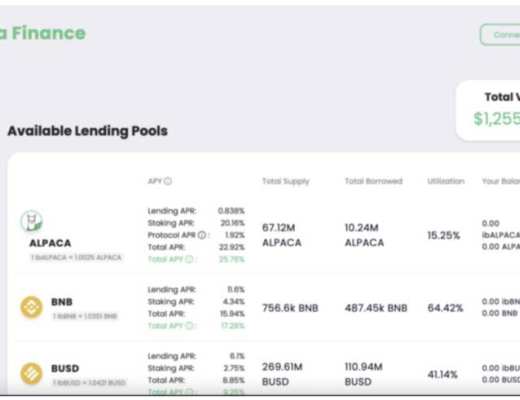Click the 15.25% utilization value
This screenshot has width=520, height=400.
pyautogui.click(x=444, y=235)
